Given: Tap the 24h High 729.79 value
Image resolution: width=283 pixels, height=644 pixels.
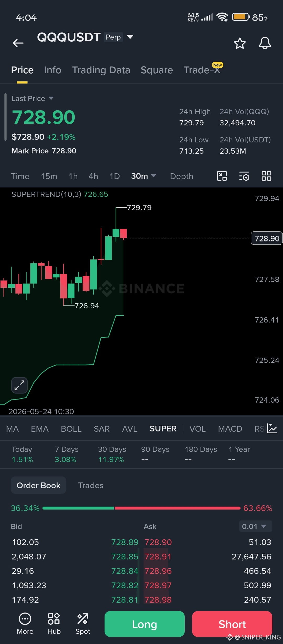Looking at the screenshot, I should (x=192, y=123).
